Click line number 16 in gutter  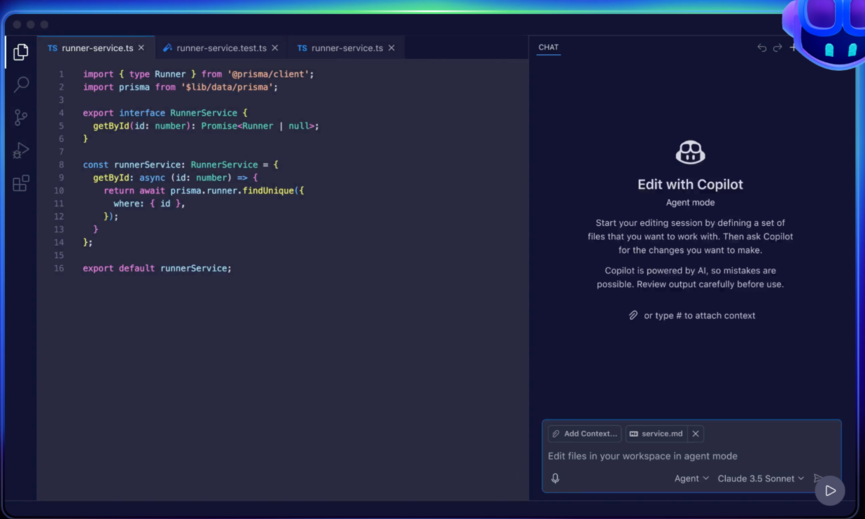click(x=58, y=268)
